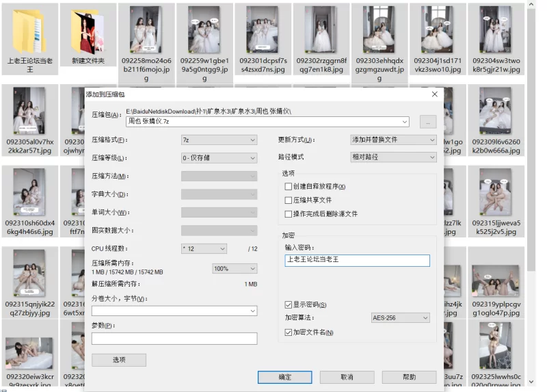
Task: Click the 输入密码 text field
Action: click(x=357, y=260)
